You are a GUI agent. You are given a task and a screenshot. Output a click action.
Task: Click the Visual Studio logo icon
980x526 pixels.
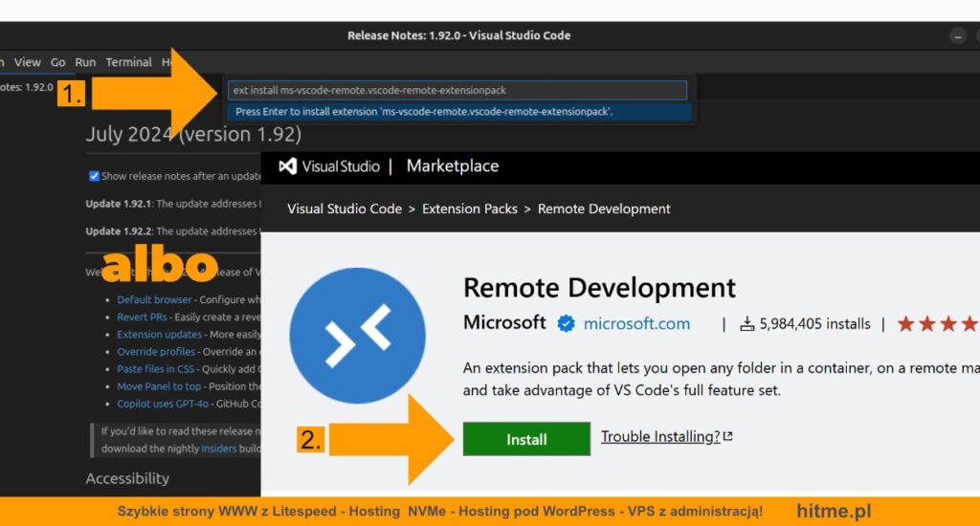pos(287,166)
